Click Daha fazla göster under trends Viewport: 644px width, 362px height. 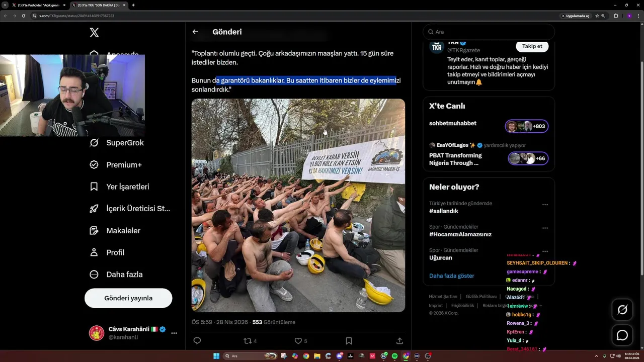point(451,276)
